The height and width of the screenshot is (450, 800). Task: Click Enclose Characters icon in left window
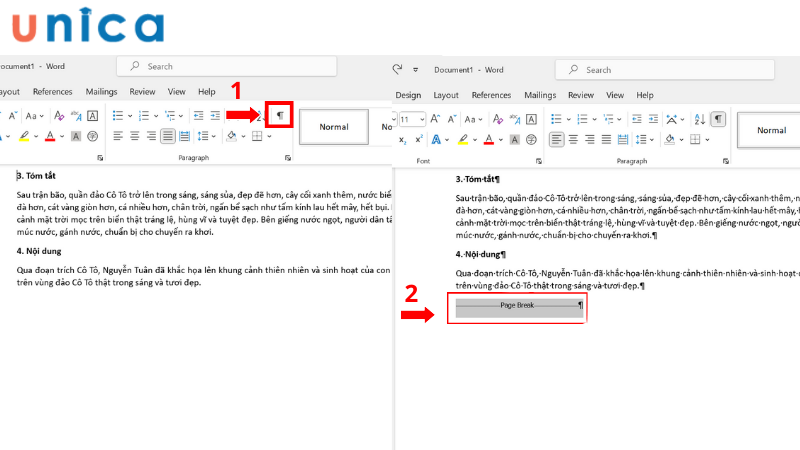[x=92, y=136]
